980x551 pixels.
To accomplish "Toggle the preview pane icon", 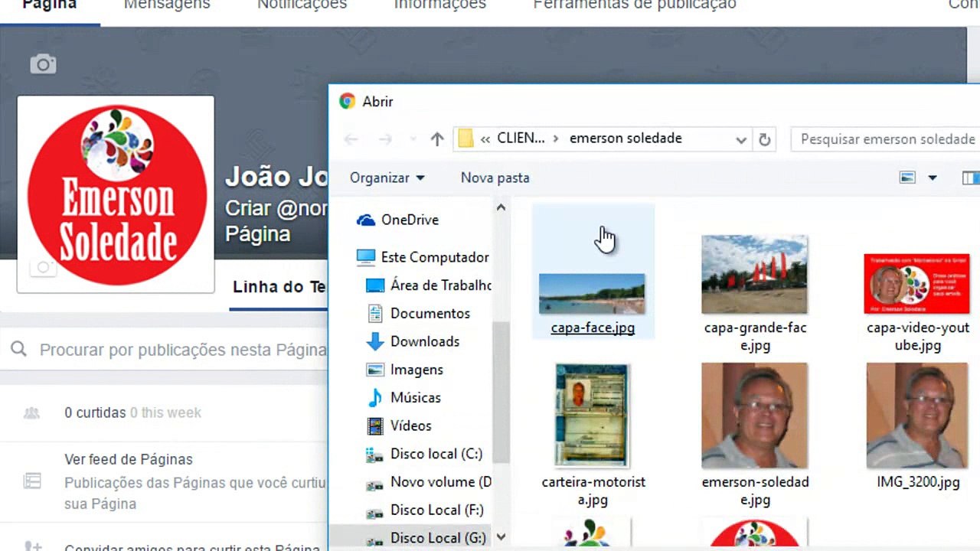I will pyautogui.click(x=971, y=178).
